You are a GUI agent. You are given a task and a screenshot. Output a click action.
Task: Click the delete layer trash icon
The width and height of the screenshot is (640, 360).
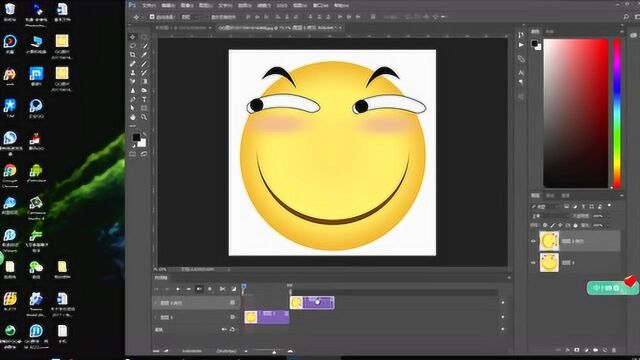point(614,350)
